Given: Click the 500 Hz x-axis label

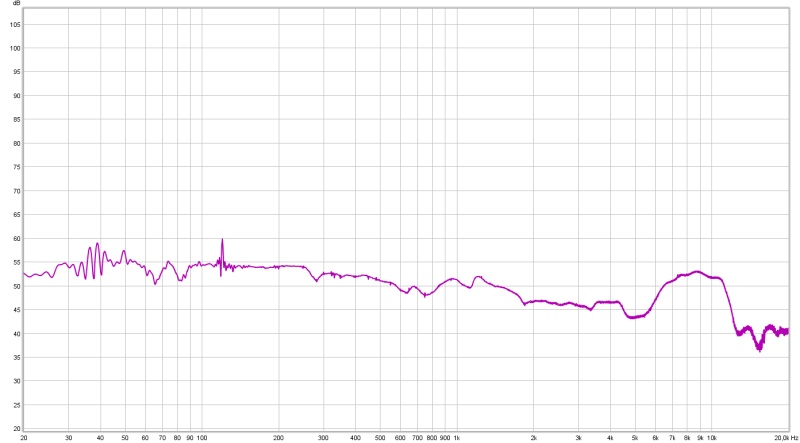Looking at the screenshot, I should [379, 438].
